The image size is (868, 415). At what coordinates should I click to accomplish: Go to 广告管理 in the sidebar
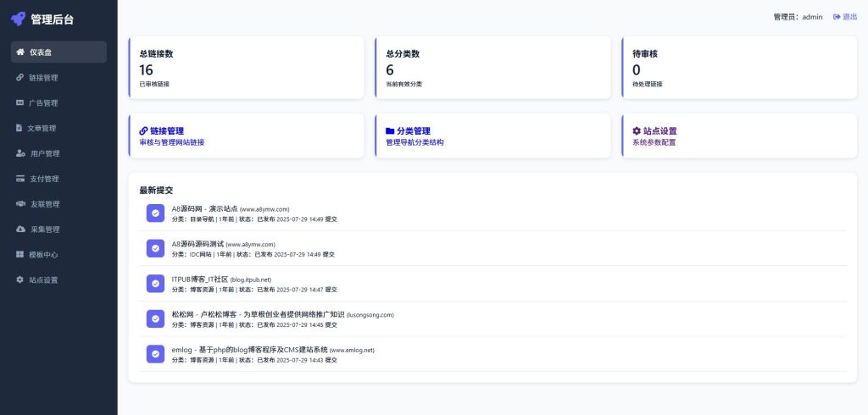click(58, 103)
